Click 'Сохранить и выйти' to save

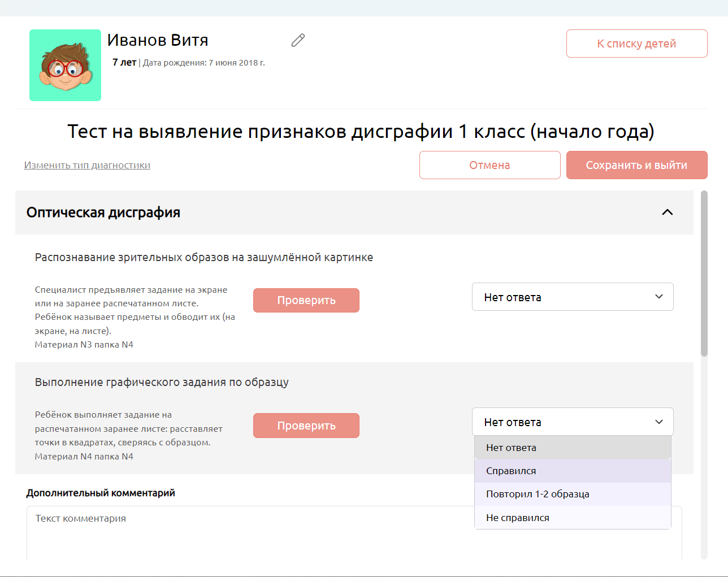636,165
